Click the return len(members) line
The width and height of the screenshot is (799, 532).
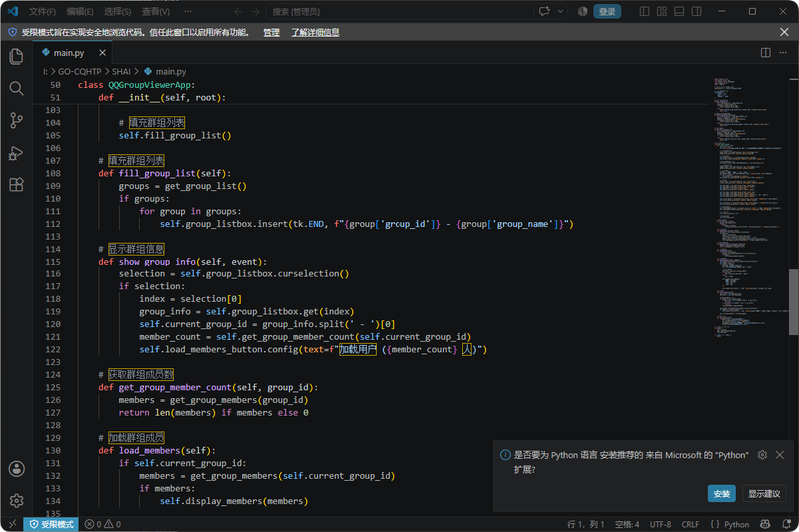click(213, 413)
